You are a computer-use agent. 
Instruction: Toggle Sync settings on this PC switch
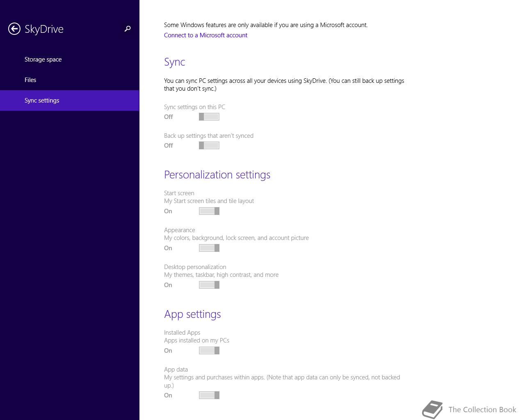click(209, 117)
